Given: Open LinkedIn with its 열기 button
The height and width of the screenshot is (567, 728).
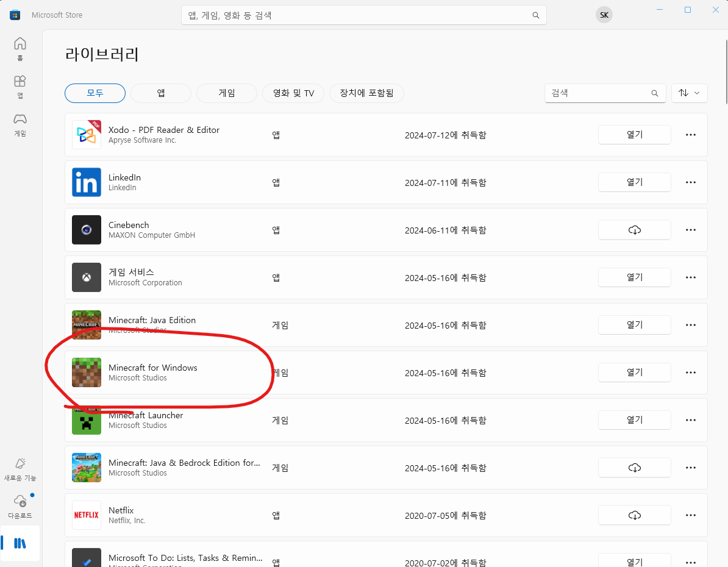Looking at the screenshot, I should point(634,182).
